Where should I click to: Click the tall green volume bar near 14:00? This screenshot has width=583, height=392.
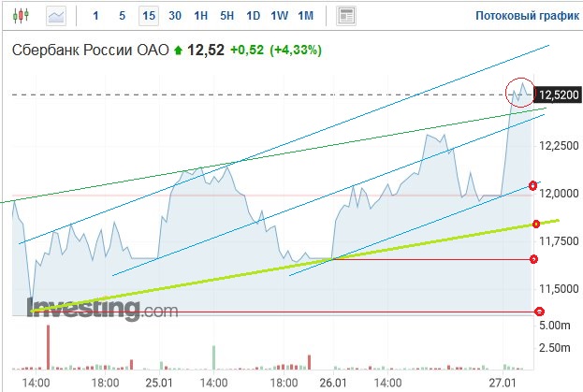(x=213, y=357)
